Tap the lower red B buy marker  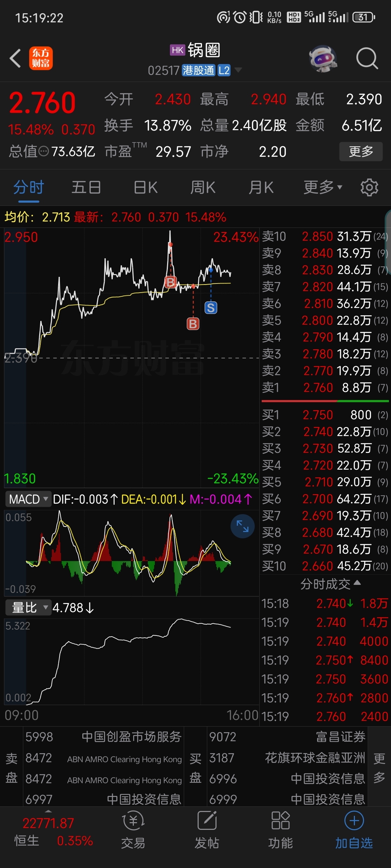point(193,324)
